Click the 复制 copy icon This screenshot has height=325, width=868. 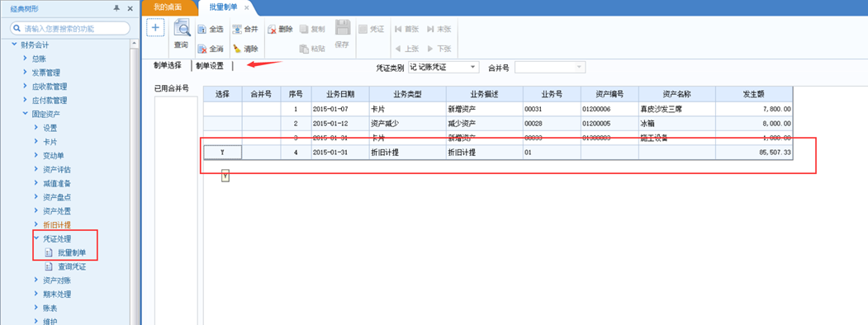click(x=304, y=30)
